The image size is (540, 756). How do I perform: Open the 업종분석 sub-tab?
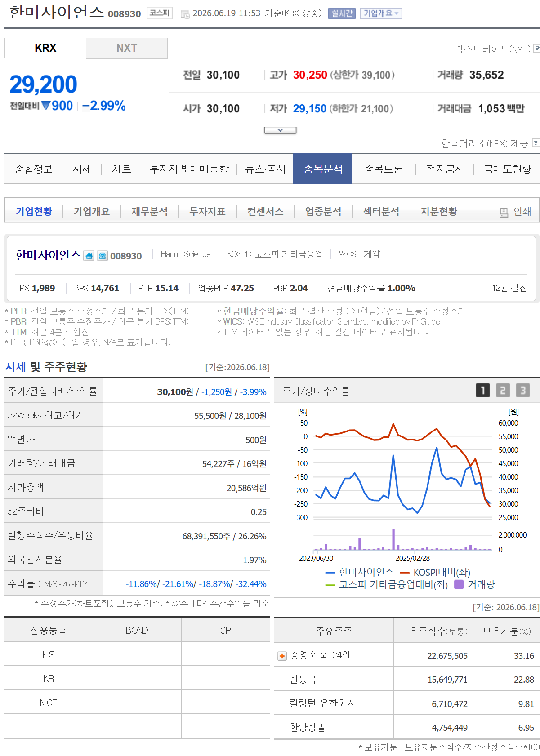point(323,211)
